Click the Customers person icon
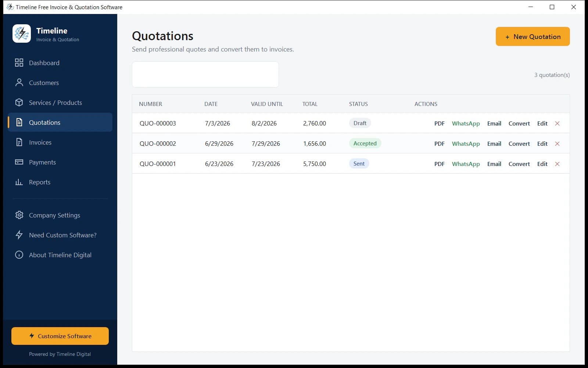Viewport: 588px width, 368px height. (19, 82)
